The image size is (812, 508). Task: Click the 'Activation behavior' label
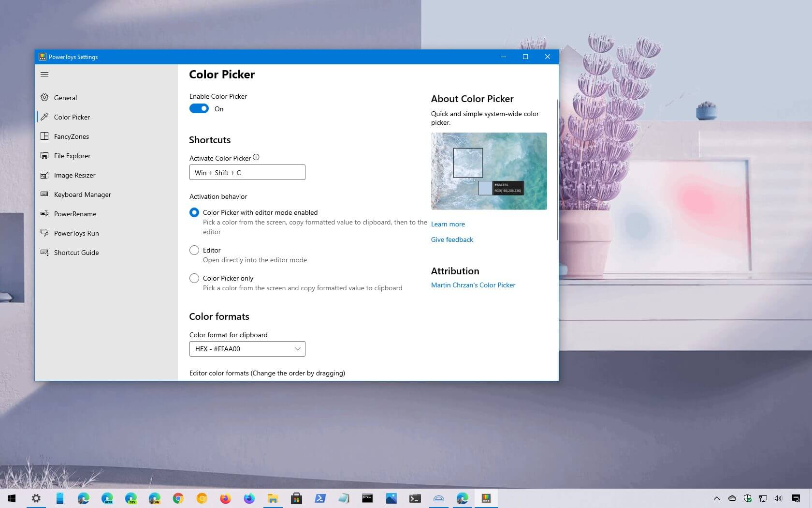(x=218, y=196)
